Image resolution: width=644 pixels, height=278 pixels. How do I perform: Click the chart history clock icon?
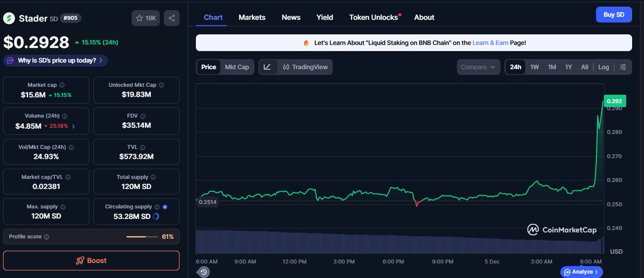[204, 272]
